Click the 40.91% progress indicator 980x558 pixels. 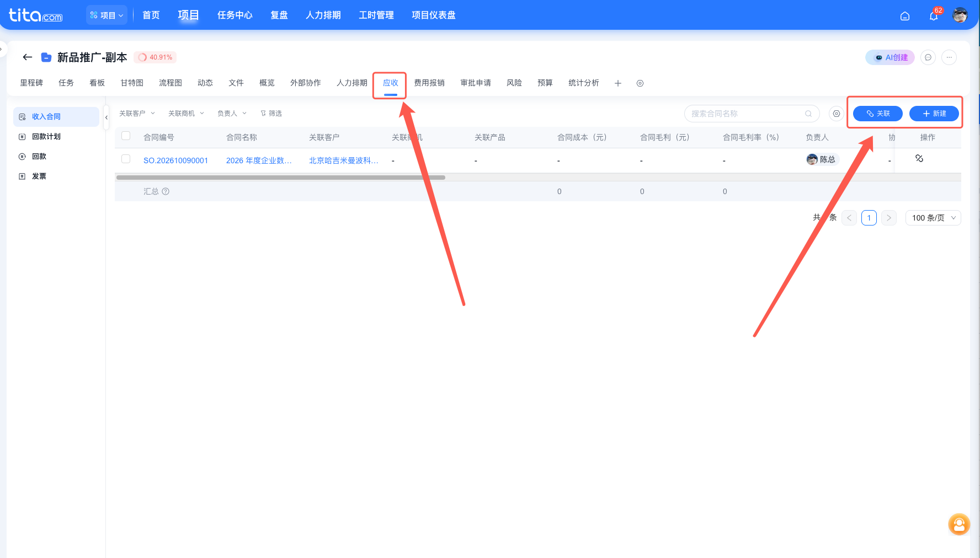(x=155, y=57)
